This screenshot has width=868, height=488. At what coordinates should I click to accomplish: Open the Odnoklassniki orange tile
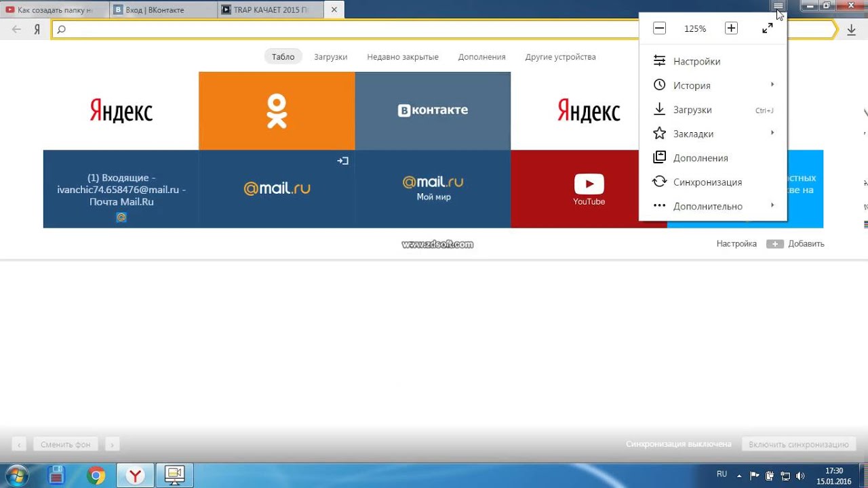(277, 110)
